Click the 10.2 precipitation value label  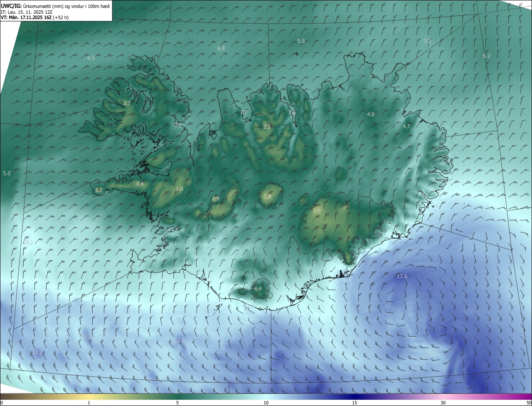pyautogui.click(x=27, y=243)
